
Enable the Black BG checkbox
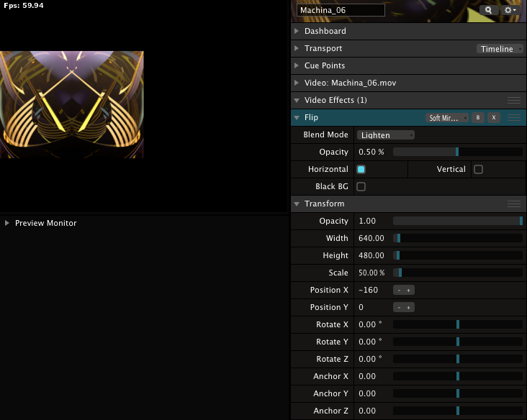coord(361,186)
